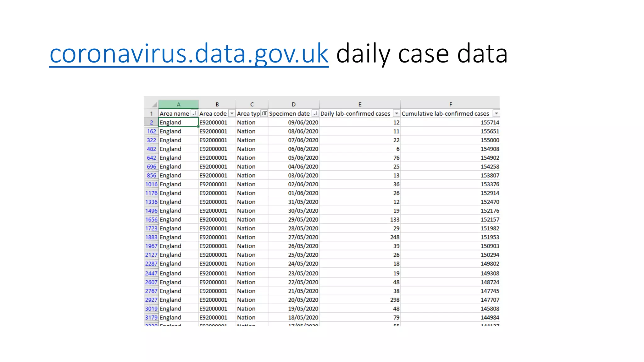Screen dimensions: 644x362
Task: Click the Specimen date header cell
Action: 289,113
